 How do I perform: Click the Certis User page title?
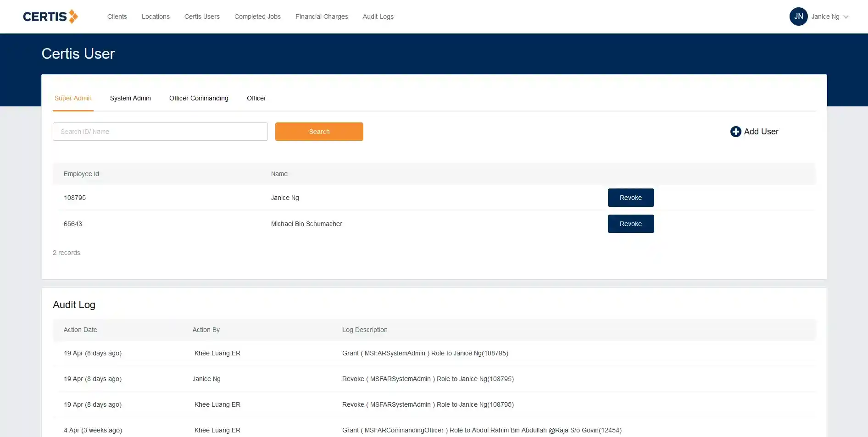pyautogui.click(x=78, y=54)
